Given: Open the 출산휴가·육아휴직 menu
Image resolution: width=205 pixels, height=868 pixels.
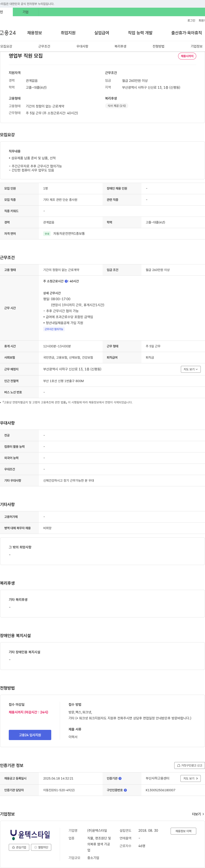Looking at the screenshot, I should click(186, 33).
